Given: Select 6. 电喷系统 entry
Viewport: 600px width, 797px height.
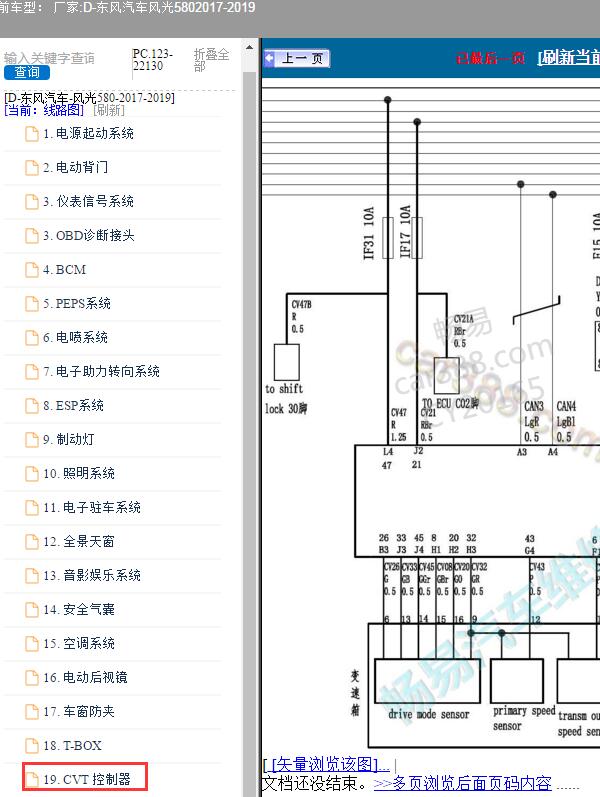Looking at the screenshot, I should tap(75, 338).
